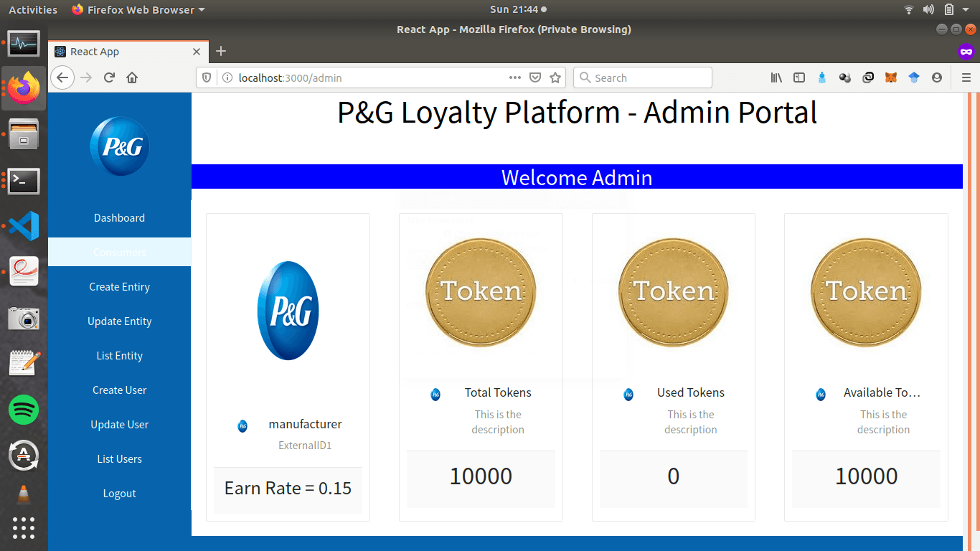Image resolution: width=980 pixels, height=551 pixels.
Task: Click the P&G logo in sidebar
Action: (120, 146)
